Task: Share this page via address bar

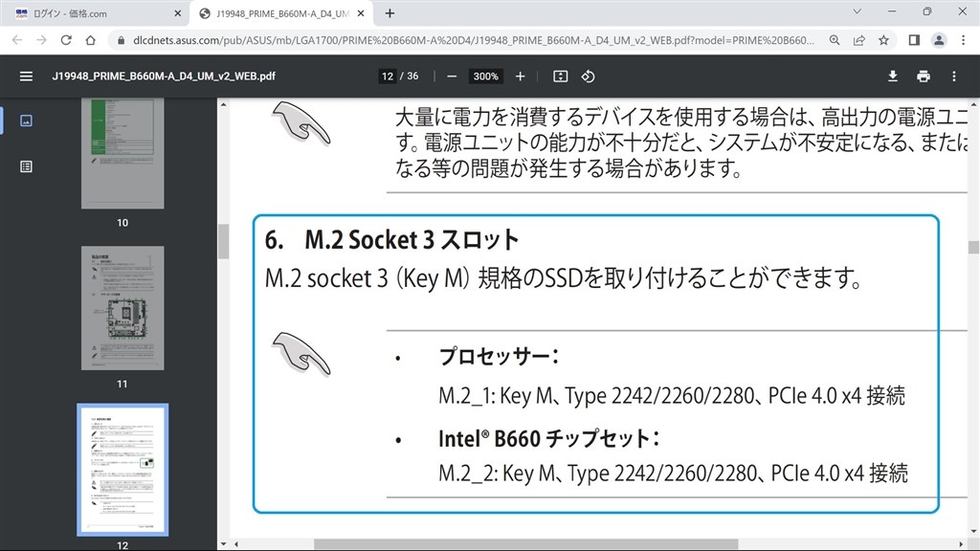Action: pyautogui.click(x=859, y=40)
